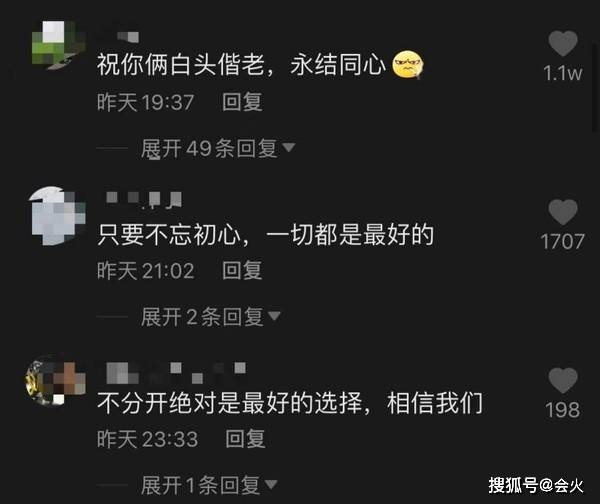Expand 展开1条回复 replies

point(209,485)
